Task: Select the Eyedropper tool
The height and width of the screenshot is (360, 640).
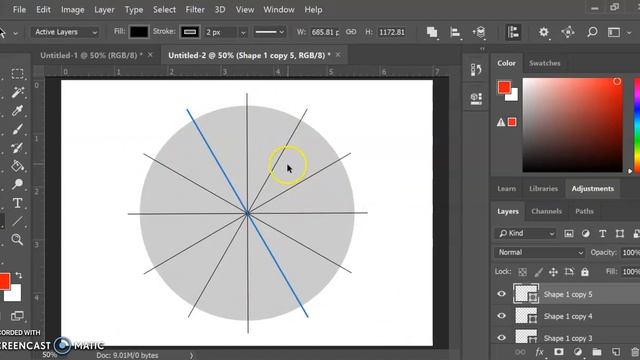Action: (17, 111)
